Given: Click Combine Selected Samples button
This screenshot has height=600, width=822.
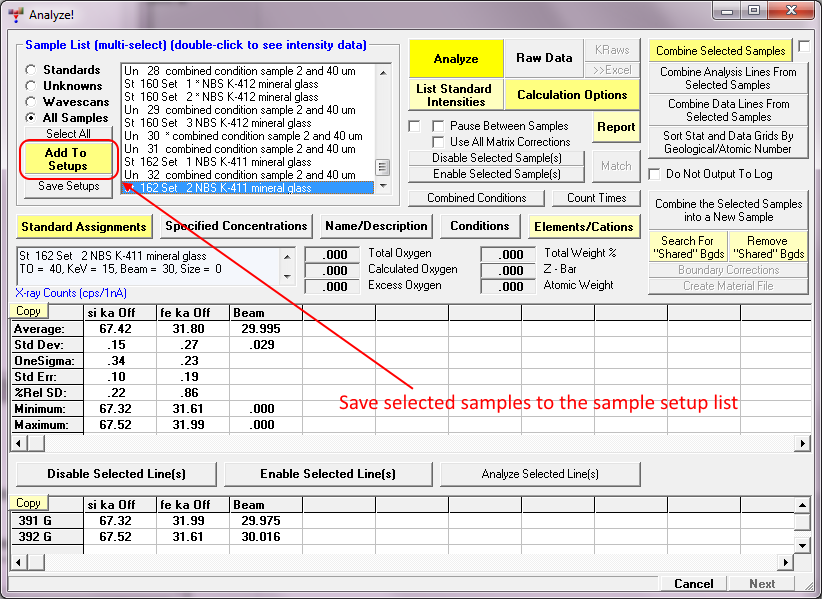Looking at the screenshot, I should point(720,51).
